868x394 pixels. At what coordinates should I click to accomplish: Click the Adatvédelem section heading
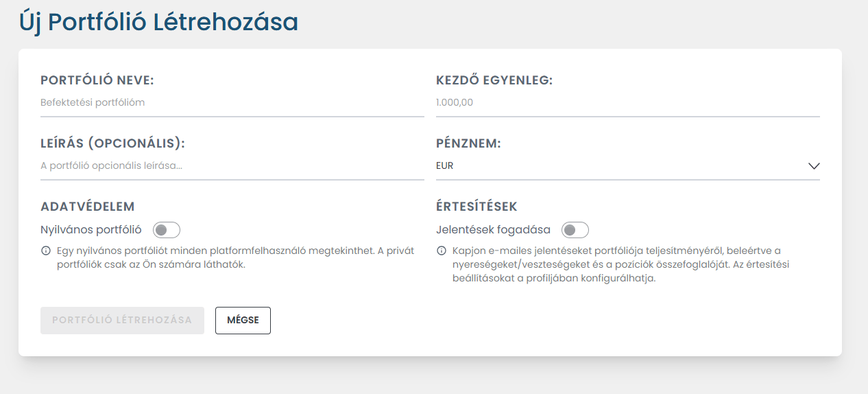tap(88, 207)
